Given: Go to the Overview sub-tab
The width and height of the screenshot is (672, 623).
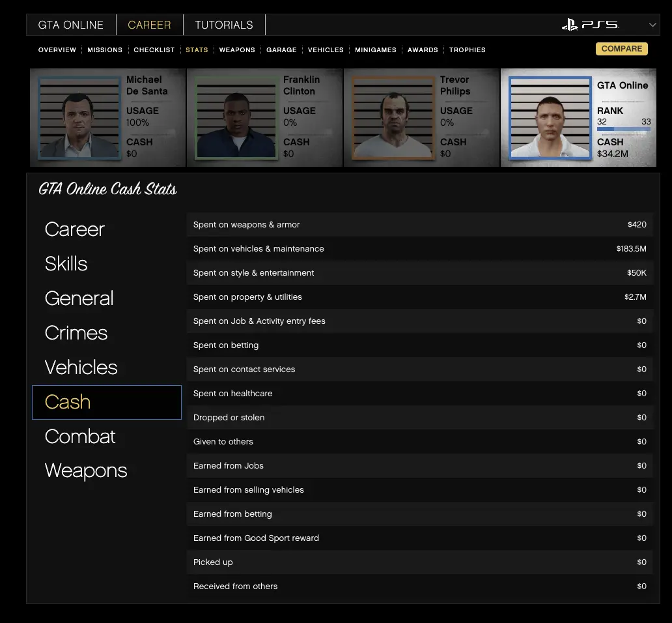Looking at the screenshot, I should click(57, 50).
